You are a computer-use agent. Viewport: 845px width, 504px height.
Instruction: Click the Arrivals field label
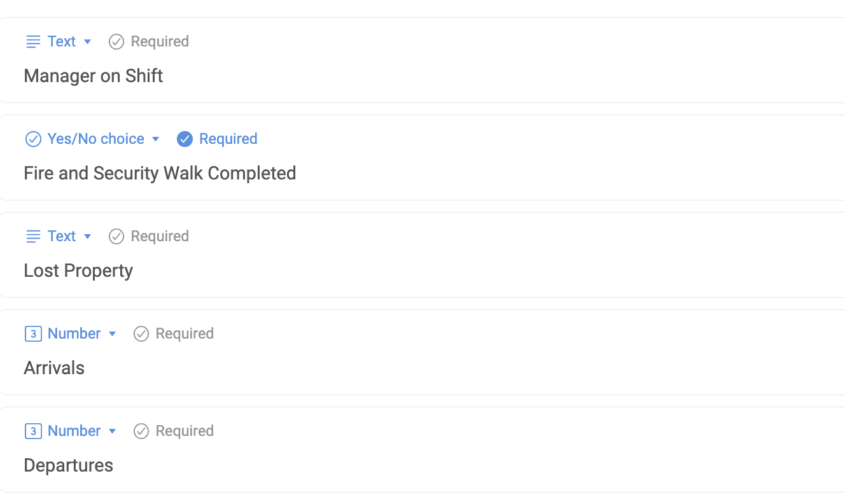[x=54, y=368]
